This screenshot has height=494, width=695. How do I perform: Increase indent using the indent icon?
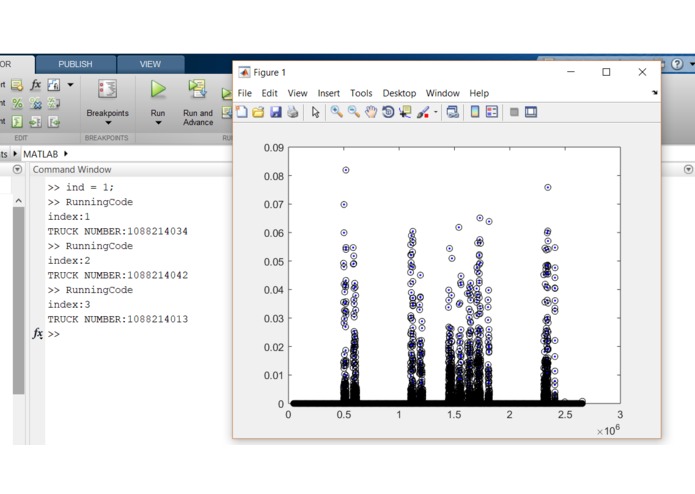35,121
